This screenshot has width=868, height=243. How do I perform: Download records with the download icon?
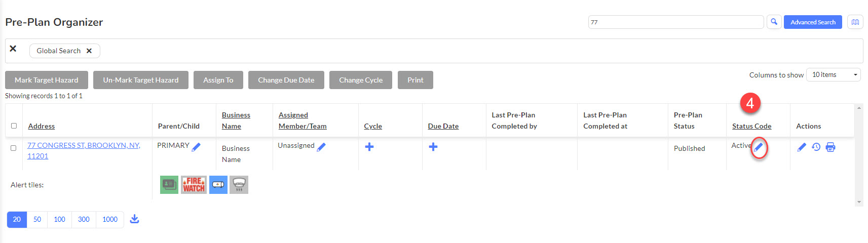pos(134,219)
